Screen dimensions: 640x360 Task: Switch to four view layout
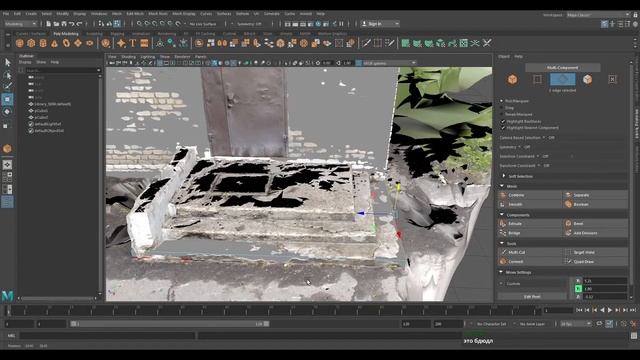[x=7, y=177]
